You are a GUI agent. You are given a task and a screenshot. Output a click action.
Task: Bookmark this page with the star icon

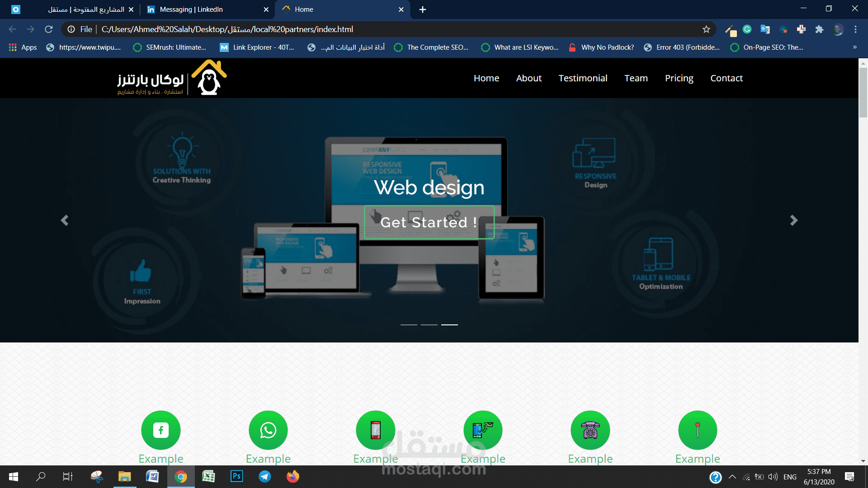706,29
